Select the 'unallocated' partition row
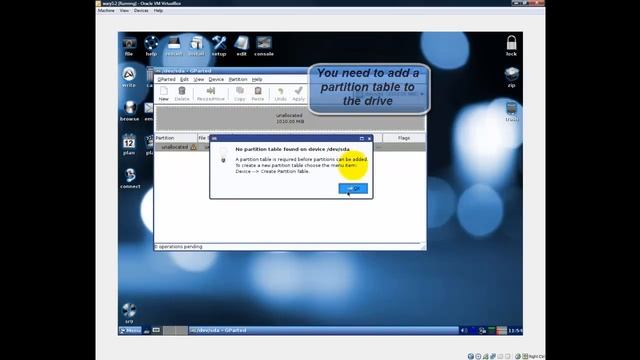The image size is (640, 360). pyautogui.click(x=290, y=147)
